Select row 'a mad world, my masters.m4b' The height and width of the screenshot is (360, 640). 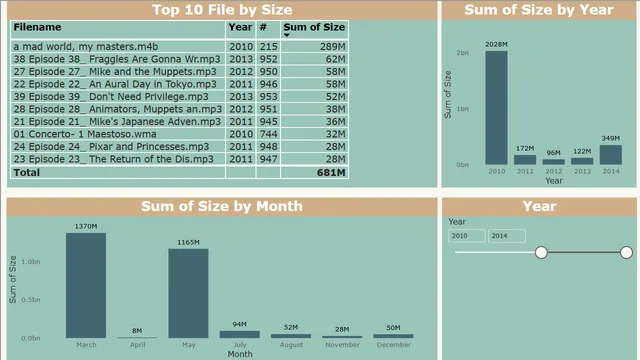[x=180, y=47]
